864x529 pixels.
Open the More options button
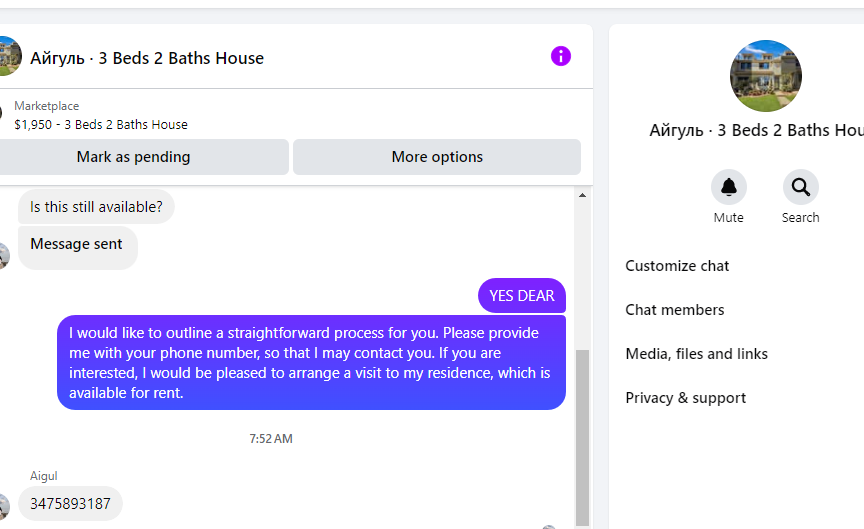tap(437, 157)
